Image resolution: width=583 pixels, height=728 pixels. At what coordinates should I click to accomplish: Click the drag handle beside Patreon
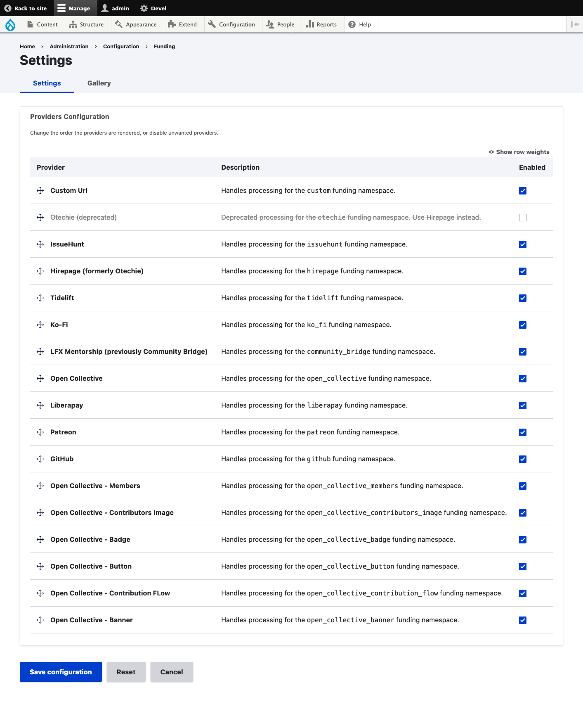[40, 432]
